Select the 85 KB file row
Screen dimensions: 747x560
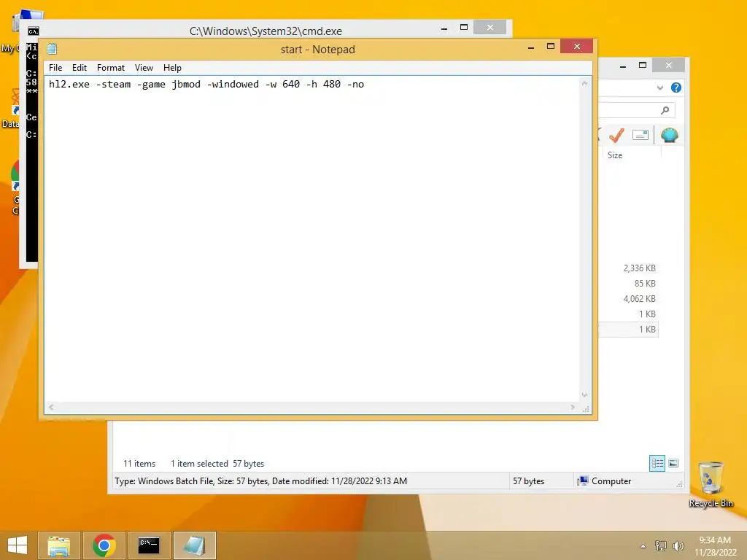point(628,284)
